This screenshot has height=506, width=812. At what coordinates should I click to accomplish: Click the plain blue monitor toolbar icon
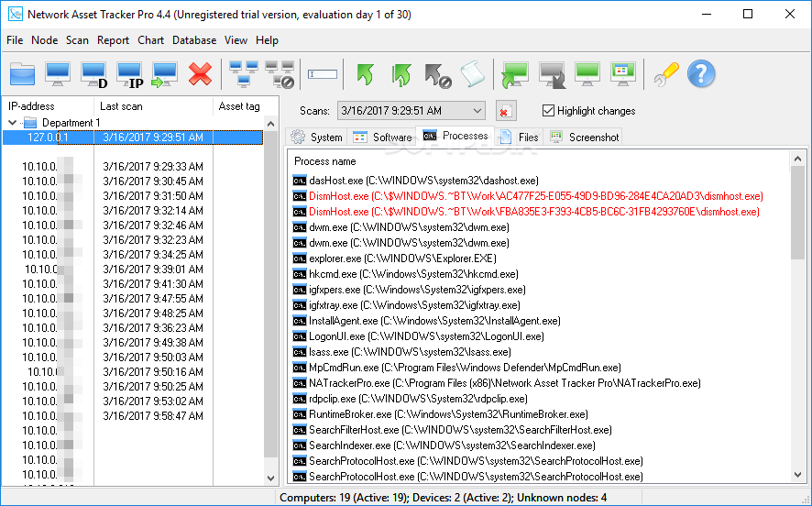(x=58, y=74)
